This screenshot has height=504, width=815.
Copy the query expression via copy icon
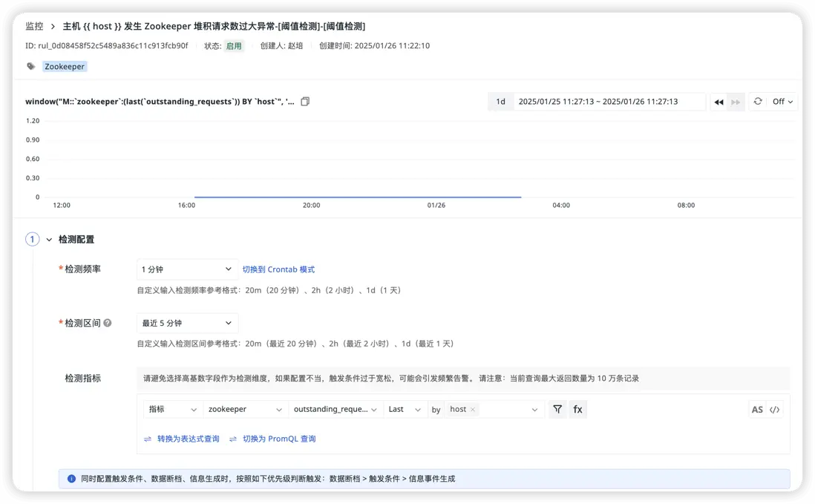pos(305,102)
